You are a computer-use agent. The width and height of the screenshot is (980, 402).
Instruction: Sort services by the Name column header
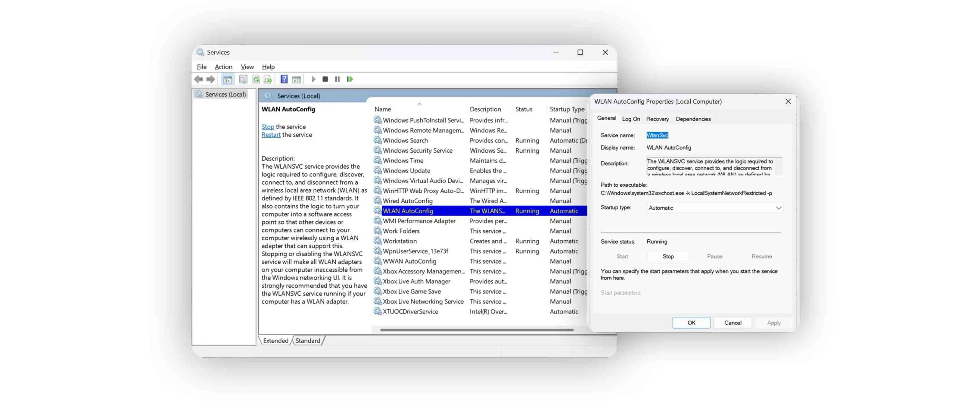tap(383, 109)
